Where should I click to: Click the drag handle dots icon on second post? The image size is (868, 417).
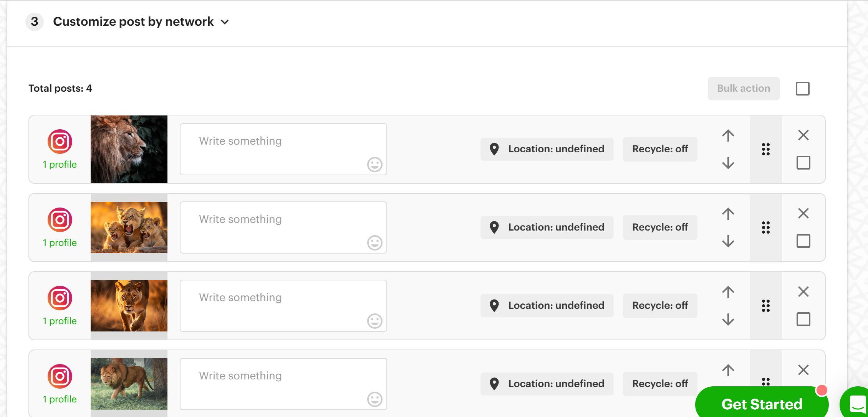pos(766,227)
